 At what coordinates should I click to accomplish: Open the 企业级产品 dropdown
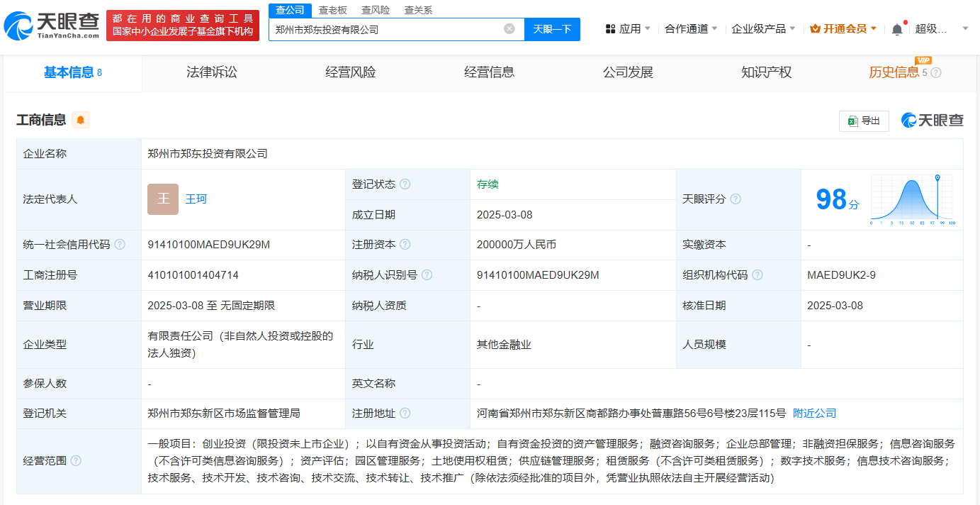763,29
